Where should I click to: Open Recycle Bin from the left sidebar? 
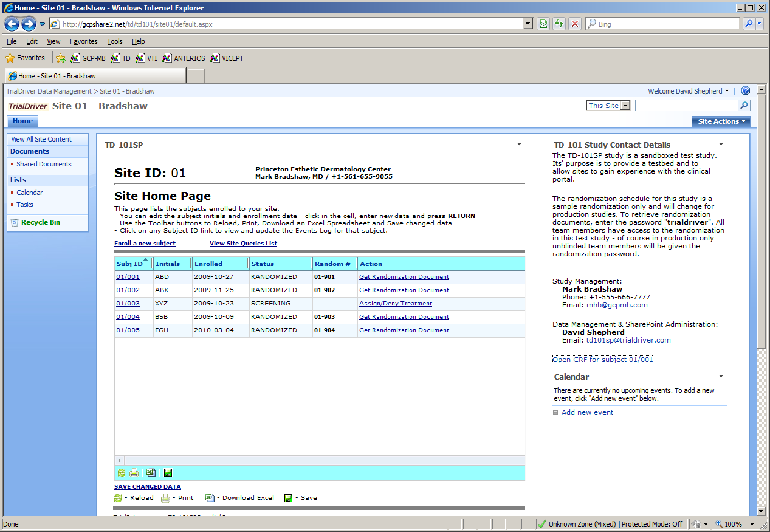tap(40, 222)
